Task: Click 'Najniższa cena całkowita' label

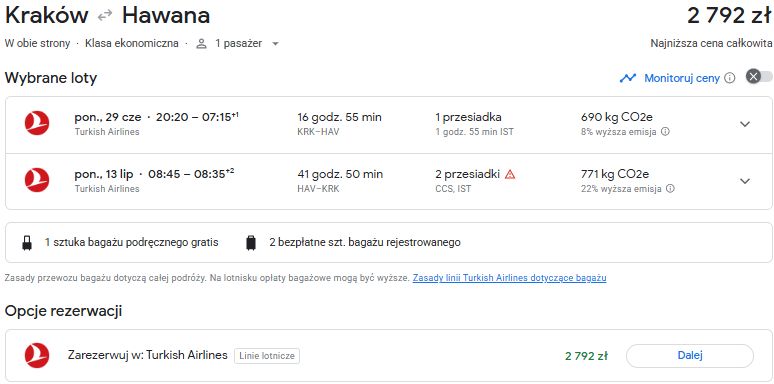Action: point(711,43)
